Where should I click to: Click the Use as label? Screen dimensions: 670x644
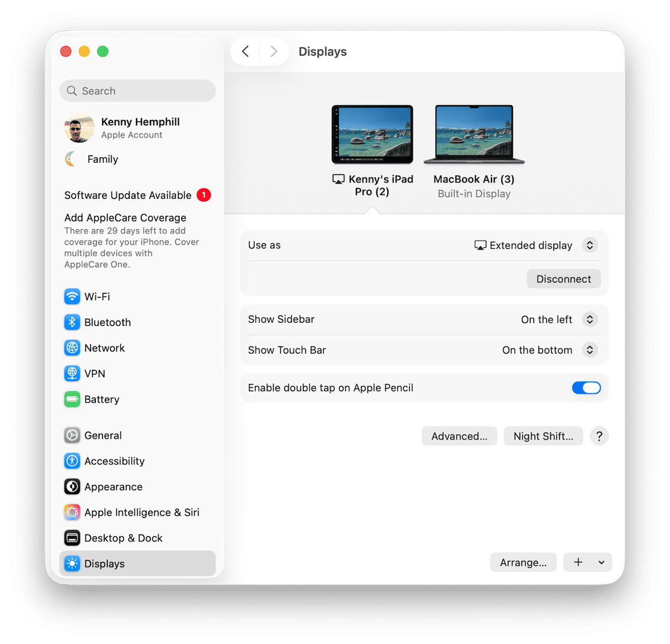pyautogui.click(x=264, y=245)
